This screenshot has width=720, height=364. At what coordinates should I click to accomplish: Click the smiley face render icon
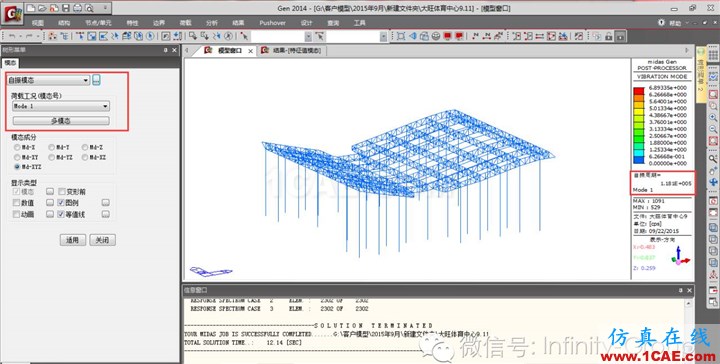coord(436,36)
